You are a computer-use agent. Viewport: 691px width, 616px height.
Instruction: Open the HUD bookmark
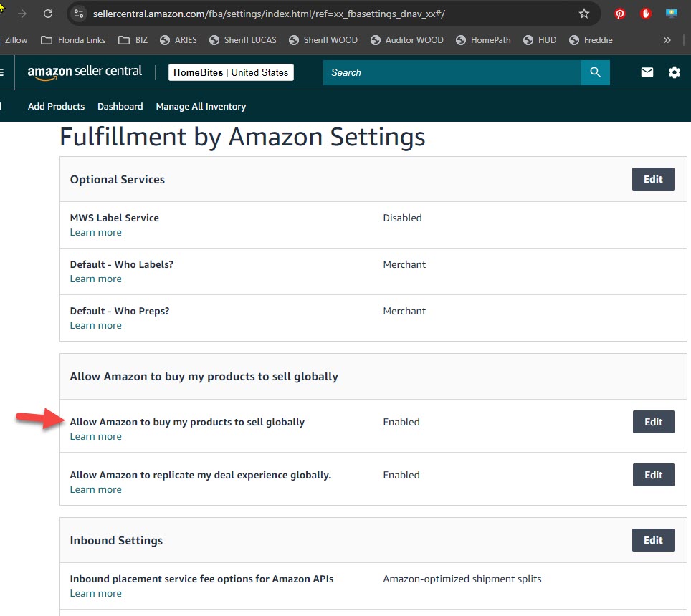pyautogui.click(x=540, y=40)
